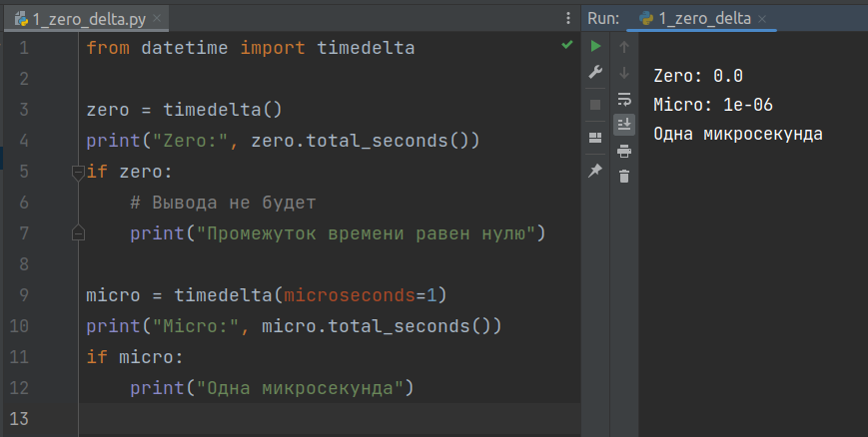Click 'micro.total_seconds()' on line 10
This screenshot has width=868, height=437.
382,326
